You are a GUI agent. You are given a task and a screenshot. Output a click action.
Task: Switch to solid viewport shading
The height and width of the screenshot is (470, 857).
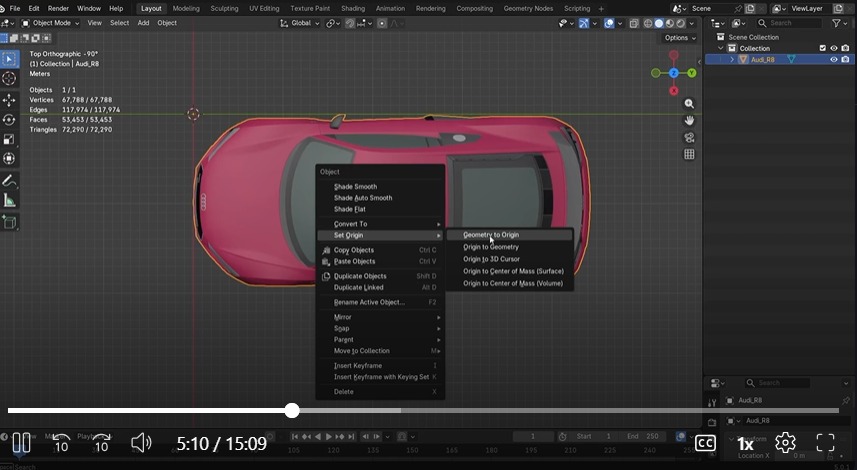tap(659, 24)
